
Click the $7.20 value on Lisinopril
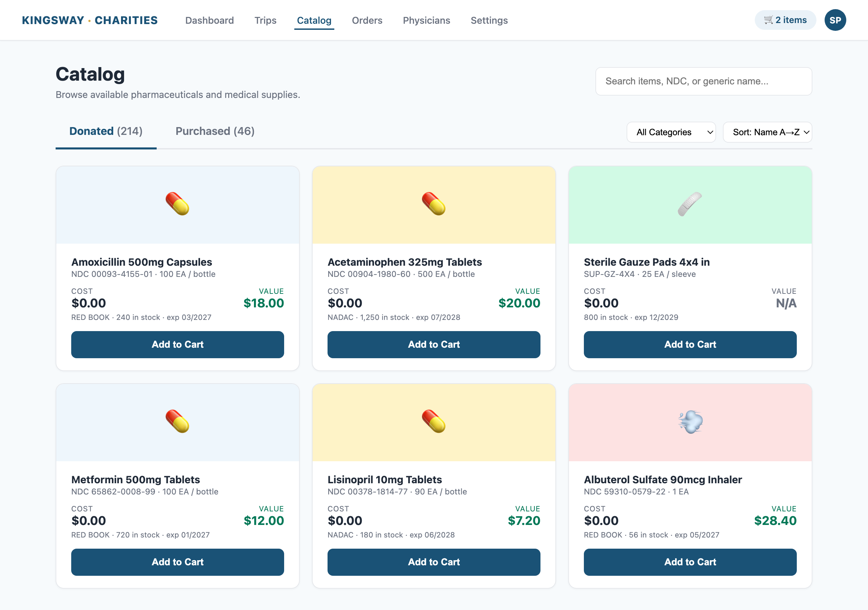[524, 521]
